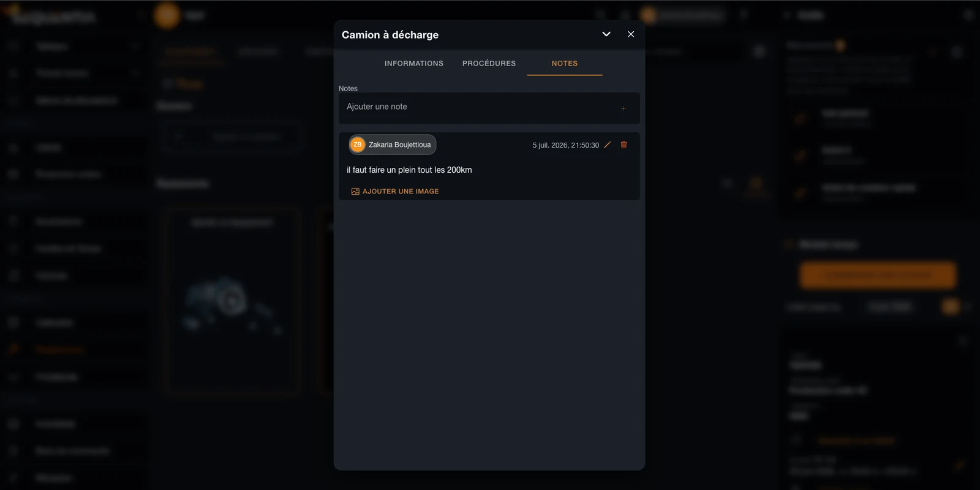Delete the note using the trash icon
Screen dimensions: 980x490
click(x=624, y=145)
